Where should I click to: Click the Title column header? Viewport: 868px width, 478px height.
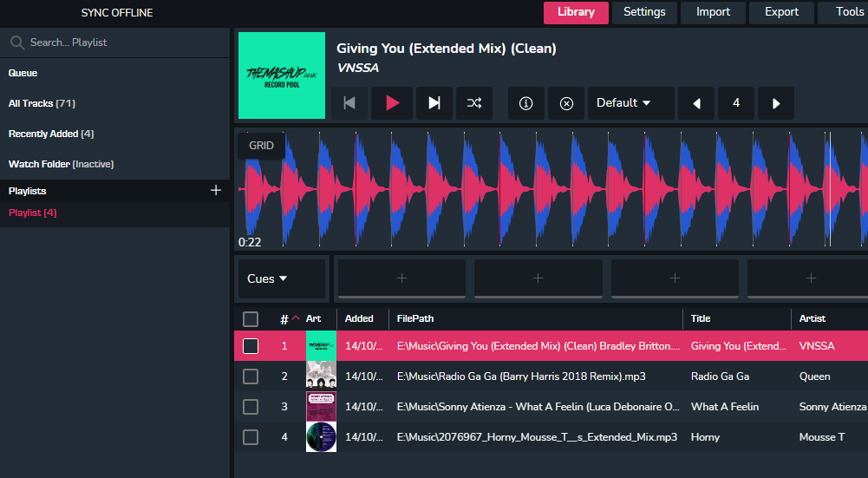[x=701, y=318]
